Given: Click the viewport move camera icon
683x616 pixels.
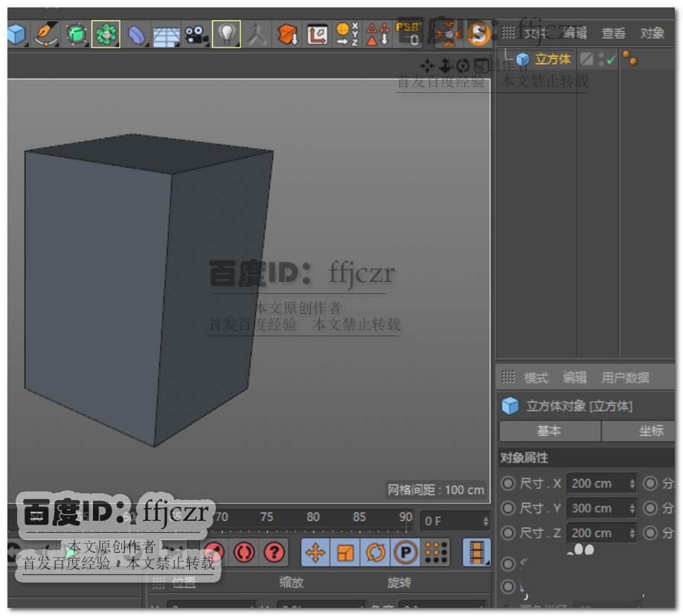Looking at the screenshot, I should click(x=427, y=66).
